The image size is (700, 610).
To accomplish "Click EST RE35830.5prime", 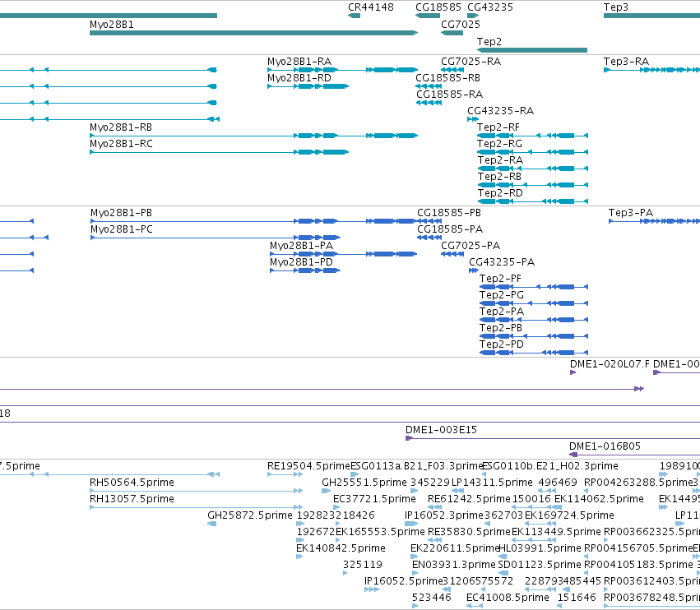I will 434,540.
